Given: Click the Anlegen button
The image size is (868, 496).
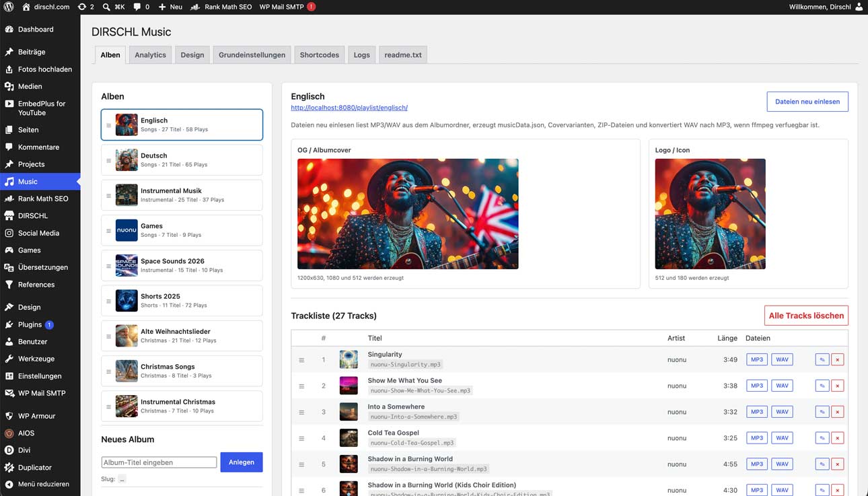Looking at the screenshot, I should tap(242, 462).
